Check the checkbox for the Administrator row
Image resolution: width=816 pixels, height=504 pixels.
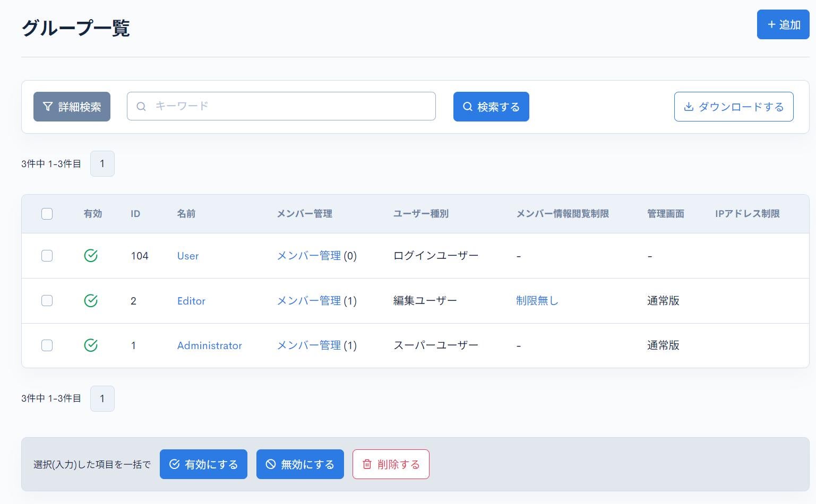[47, 345]
